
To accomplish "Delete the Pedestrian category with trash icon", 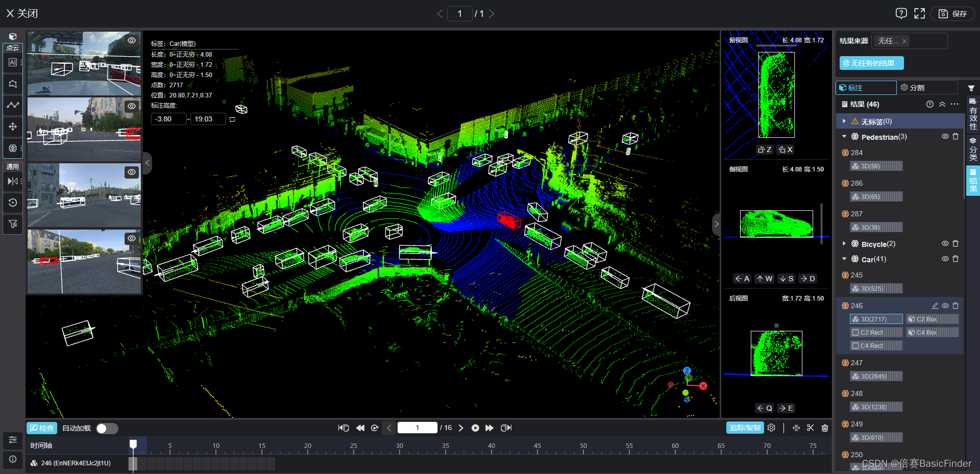I will coord(955,137).
